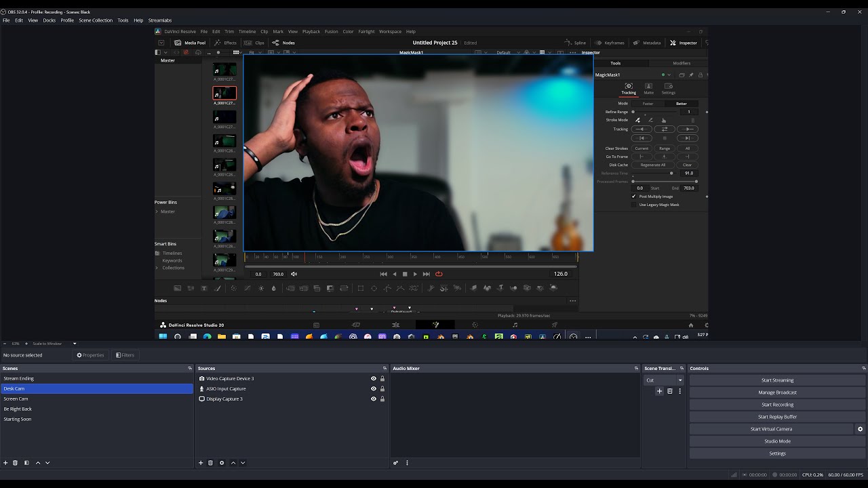Viewport: 868px width, 488px height.
Task: Click the Start Streaming button
Action: point(777,380)
